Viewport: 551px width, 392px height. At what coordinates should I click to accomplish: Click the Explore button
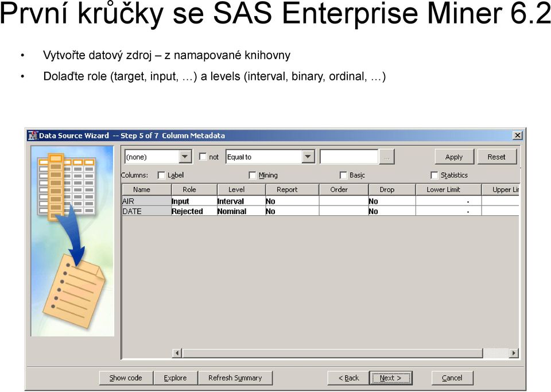[176, 378]
